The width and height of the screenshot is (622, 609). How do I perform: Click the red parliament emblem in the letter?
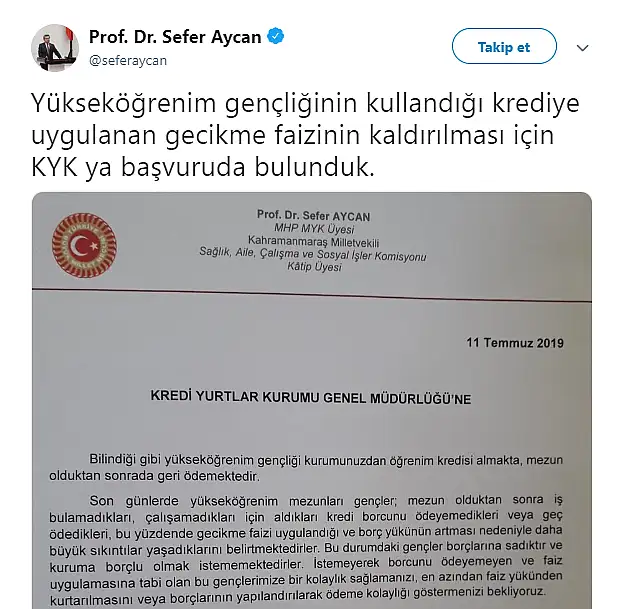click(x=84, y=246)
